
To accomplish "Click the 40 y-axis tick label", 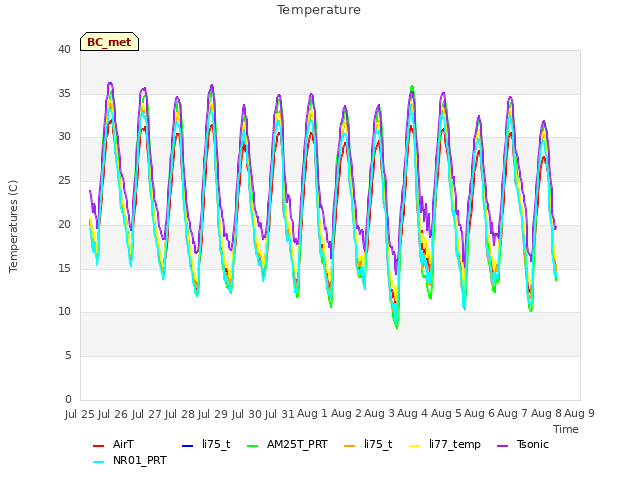I will coord(64,50).
